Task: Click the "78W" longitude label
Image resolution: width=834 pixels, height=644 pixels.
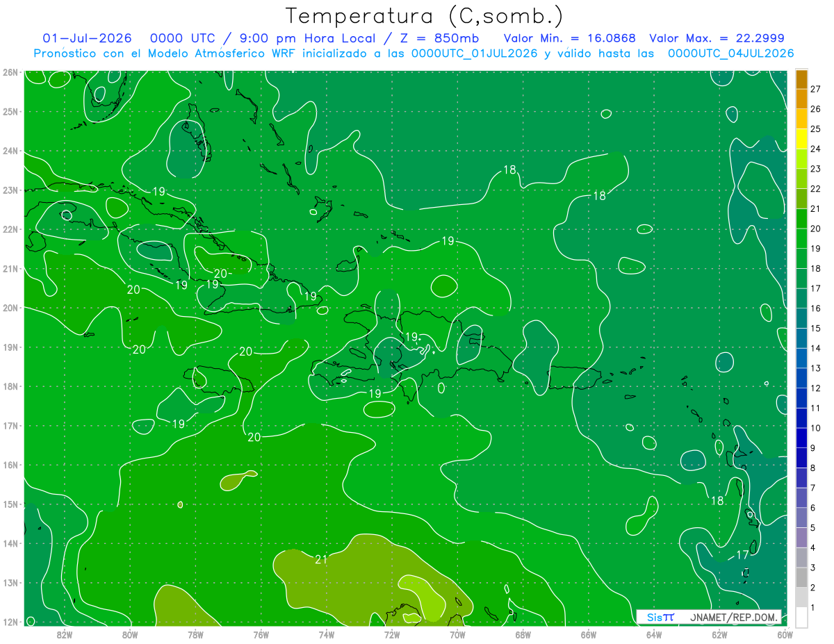Action: 195,634
